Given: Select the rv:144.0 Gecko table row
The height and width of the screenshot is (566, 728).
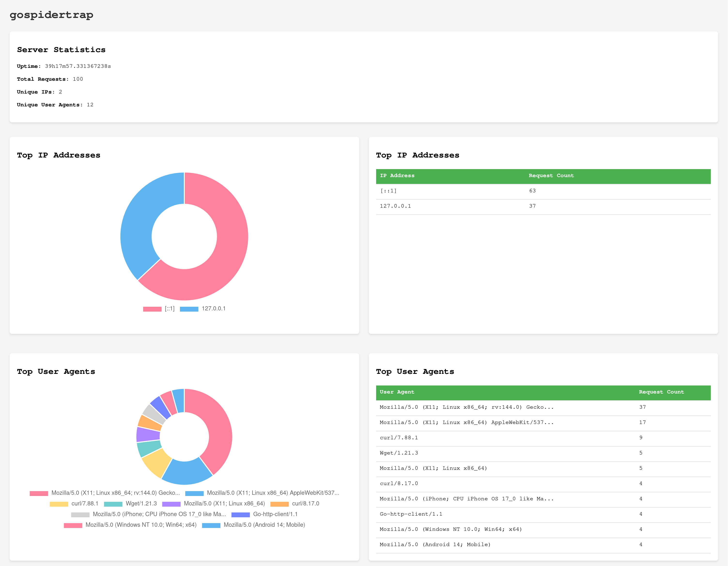Looking at the screenshot, I should tap(543, 408).
